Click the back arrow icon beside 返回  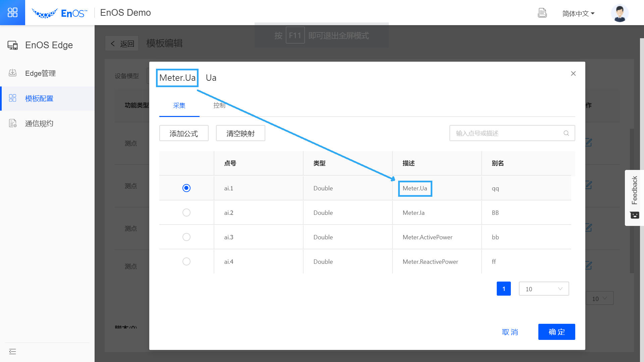pos(113,44)
